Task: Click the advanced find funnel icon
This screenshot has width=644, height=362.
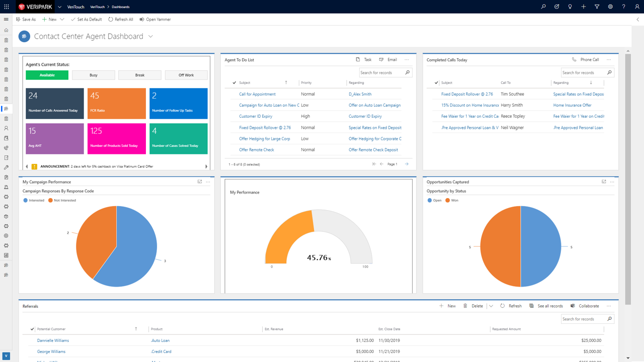Action: click(597, 7)
